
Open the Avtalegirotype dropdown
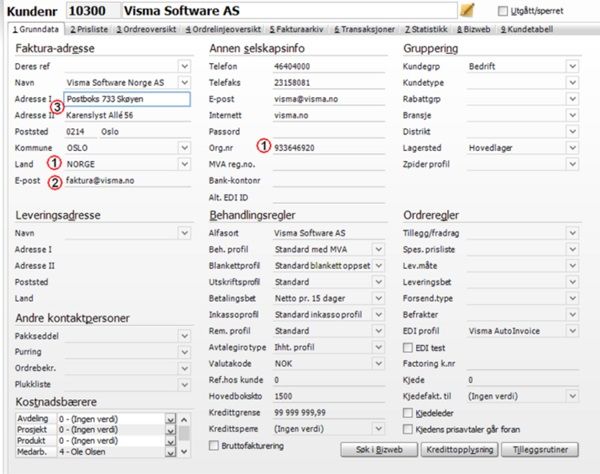378,347
